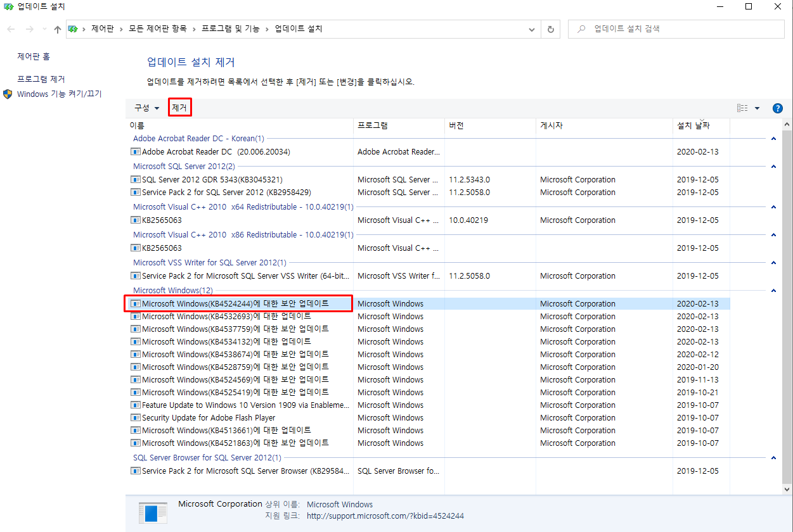Open recent locations dropdown arrow
The height and width of the screenshot is (532, 793).
[x=44, y=29]
